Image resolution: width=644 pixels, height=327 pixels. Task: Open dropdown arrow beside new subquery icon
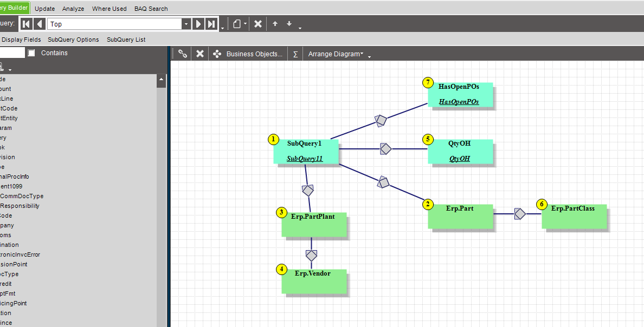tap(245, 24)
